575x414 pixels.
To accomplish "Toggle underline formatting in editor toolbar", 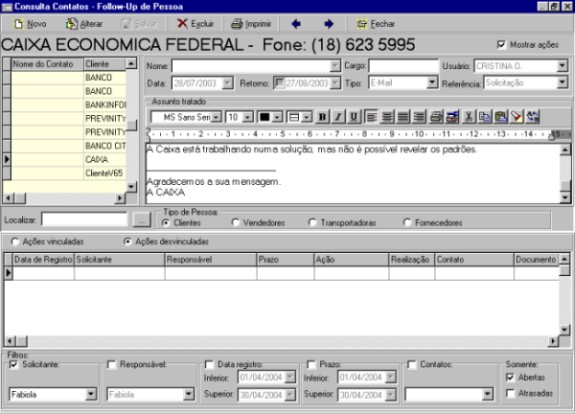I will 354,117.
